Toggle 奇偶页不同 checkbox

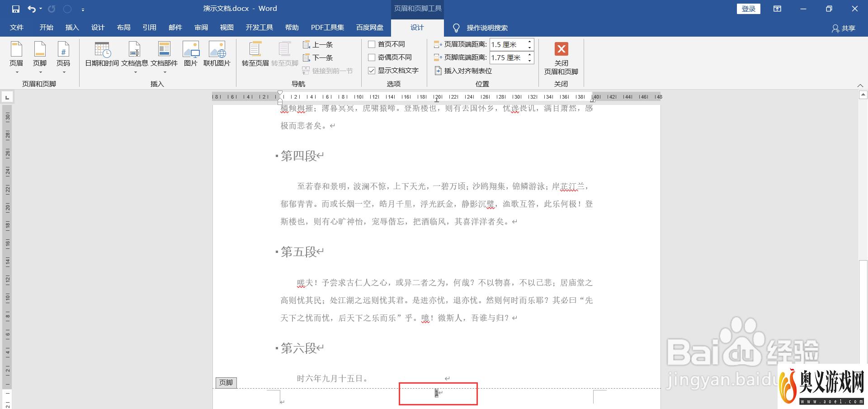tap(372, 57)
